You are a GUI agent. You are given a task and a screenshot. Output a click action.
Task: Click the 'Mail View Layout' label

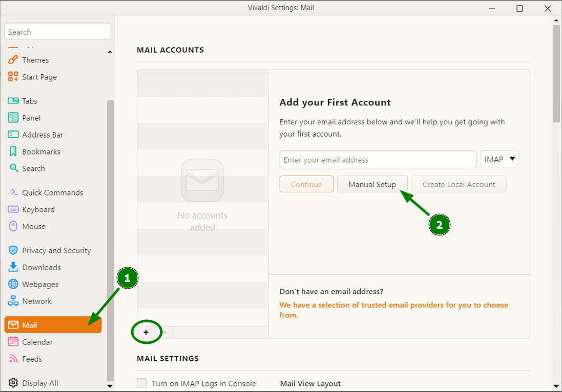[310, 383]
